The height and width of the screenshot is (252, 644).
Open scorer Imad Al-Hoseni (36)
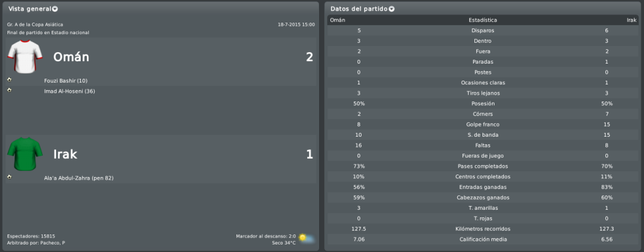[x=69, y=91]
